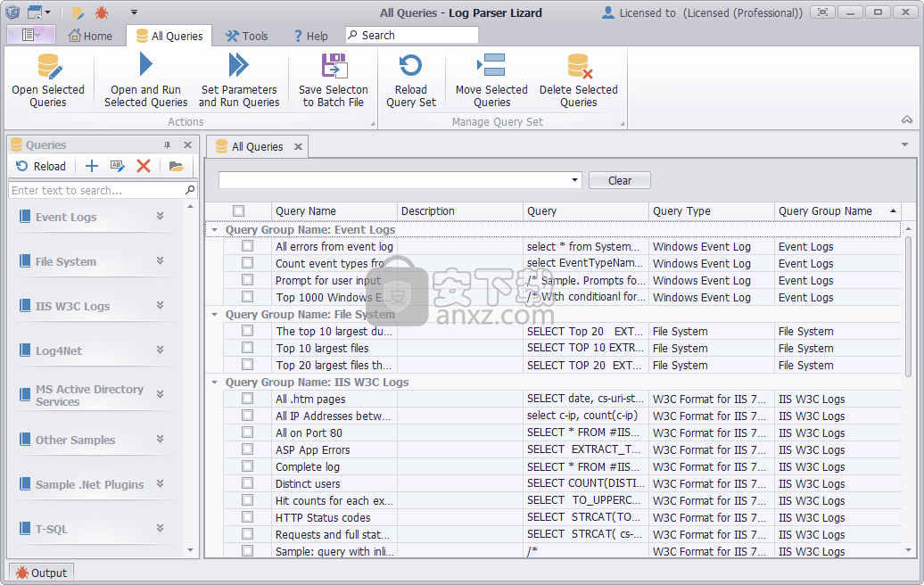Screen dimensions: 924x585
Task: Check the 'Distinct users' row checkbox
Action: pos(248,483)
